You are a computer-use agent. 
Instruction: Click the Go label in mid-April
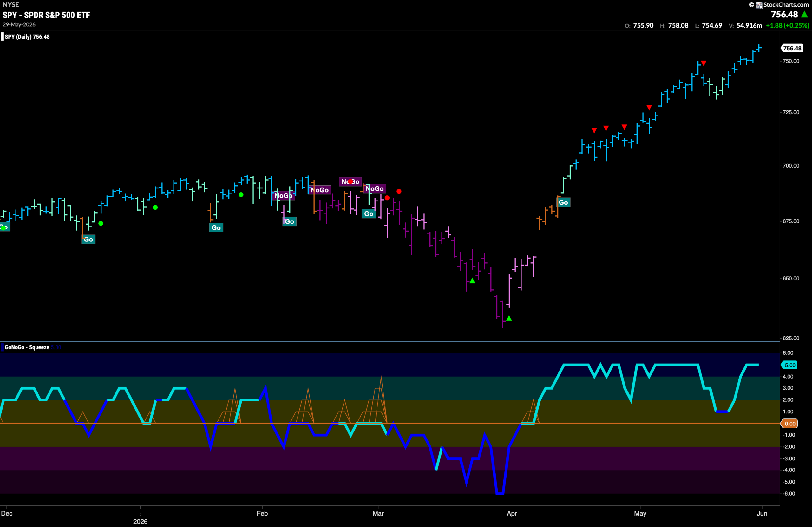tap(563, 202)
